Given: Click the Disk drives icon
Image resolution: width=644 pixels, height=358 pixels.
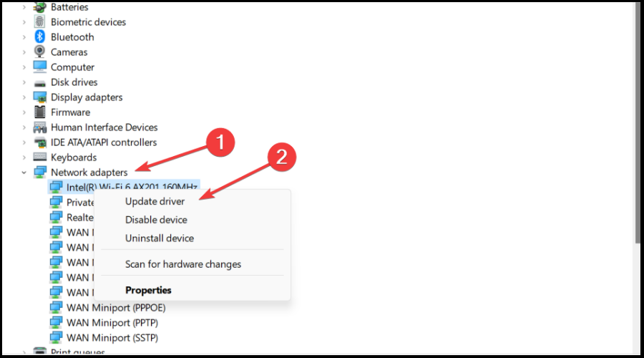Looking at the screenshot, I should [40, 82].
